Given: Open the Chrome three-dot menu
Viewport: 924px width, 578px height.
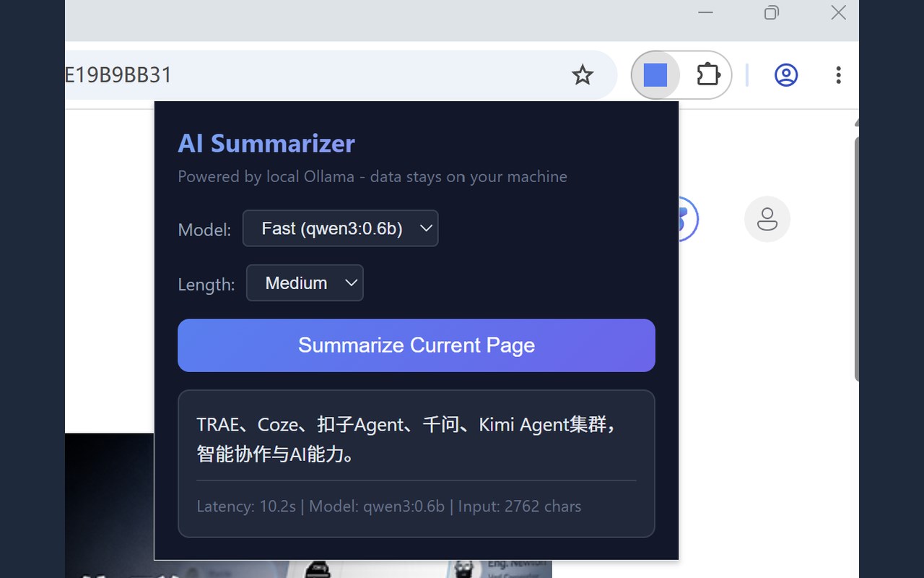Looking at the screenshot, I should pos(838,74).
